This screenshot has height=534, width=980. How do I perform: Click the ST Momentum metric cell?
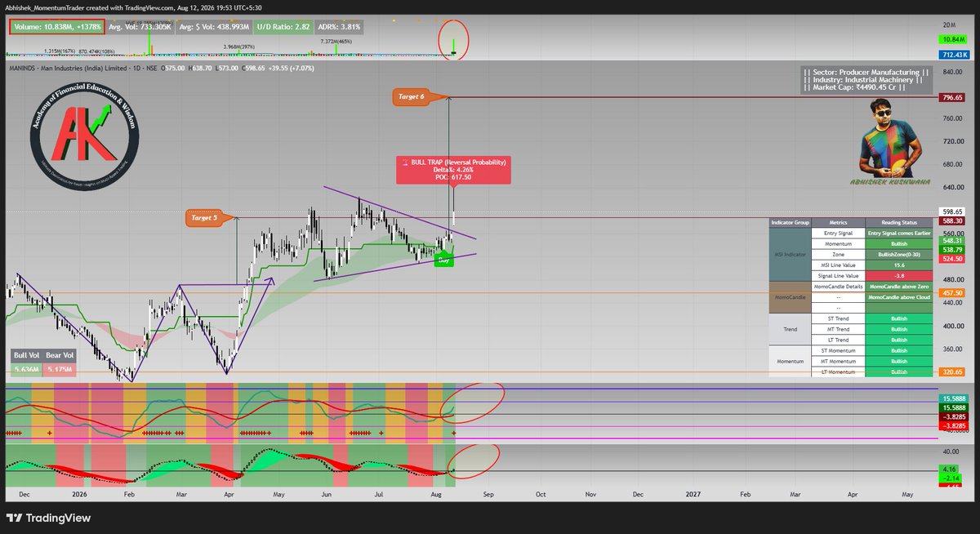pyautogui.click(x=838, y=350)
